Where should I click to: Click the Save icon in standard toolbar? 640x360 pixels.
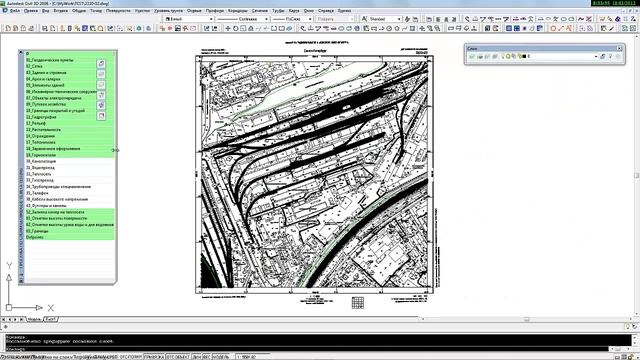[x=23, y=29]
